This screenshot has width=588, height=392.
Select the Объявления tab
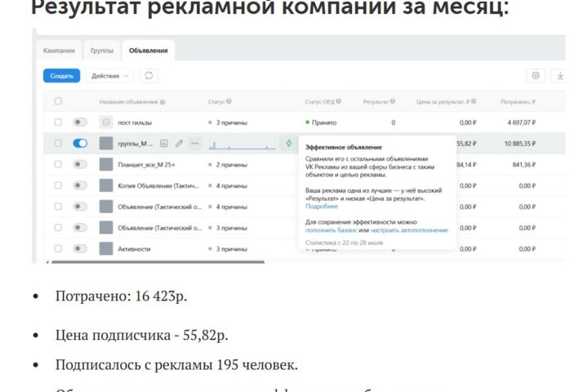148,51
